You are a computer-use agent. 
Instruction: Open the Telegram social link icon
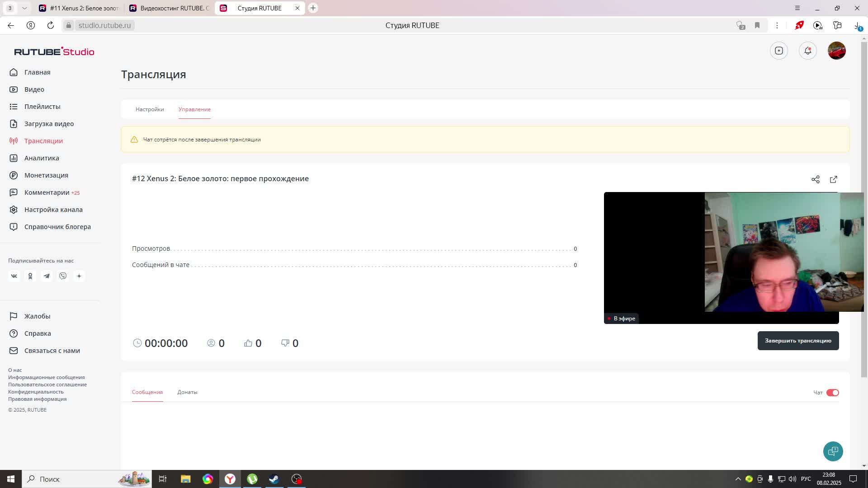click(47, 276)
